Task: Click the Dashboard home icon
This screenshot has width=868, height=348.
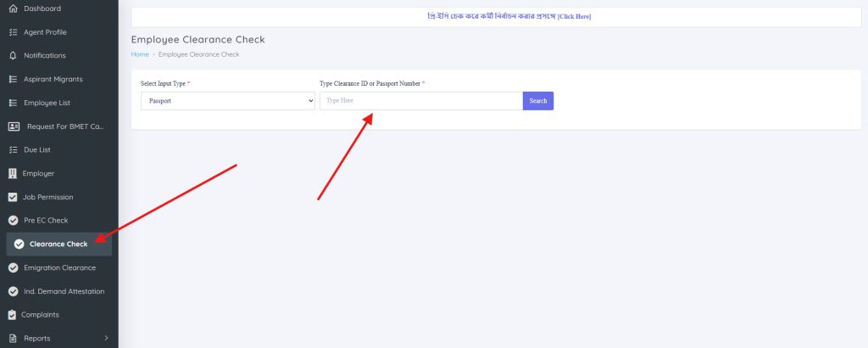Action: [x=14, y=8]
